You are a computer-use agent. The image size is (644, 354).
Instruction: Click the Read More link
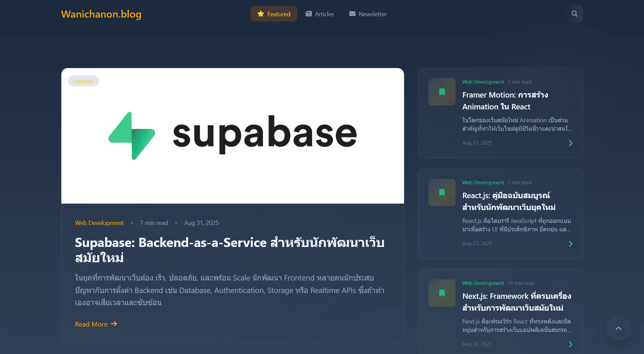[96, 324]
